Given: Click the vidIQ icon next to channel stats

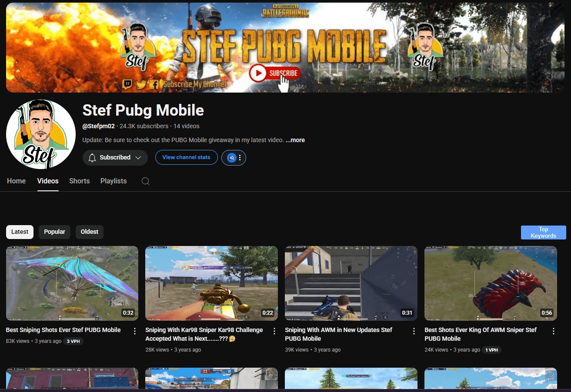Looking at the screenshot, I should coord(232,158).
